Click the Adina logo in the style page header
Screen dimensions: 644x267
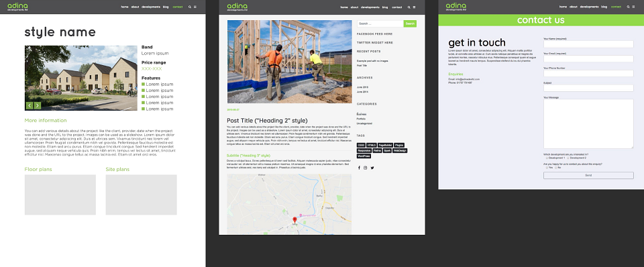17,7
